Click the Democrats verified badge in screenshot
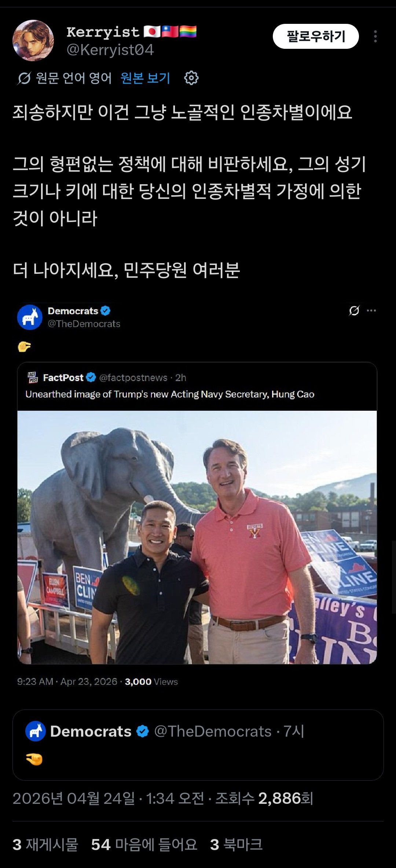Image resolution: width=396 pixels, height=868 pixels. click(x=105, y=311)
